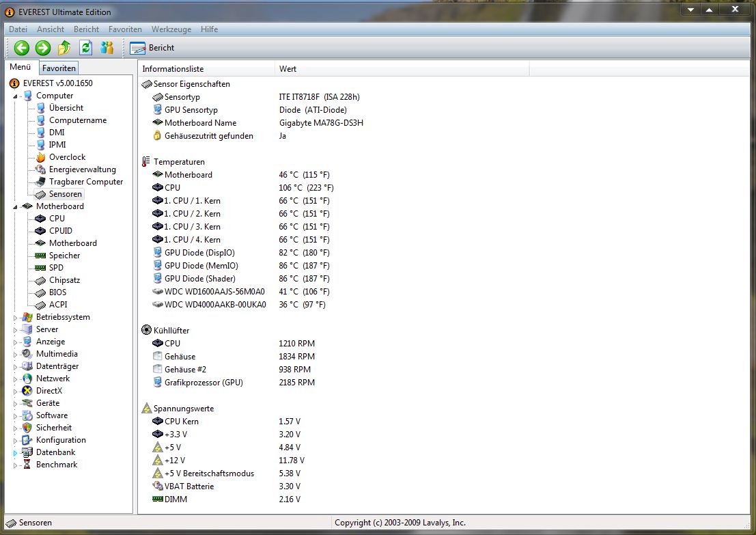Click the padlock icon beside Gehäusezutritt gefunden
756x535 pixels.
click(157, 135)
